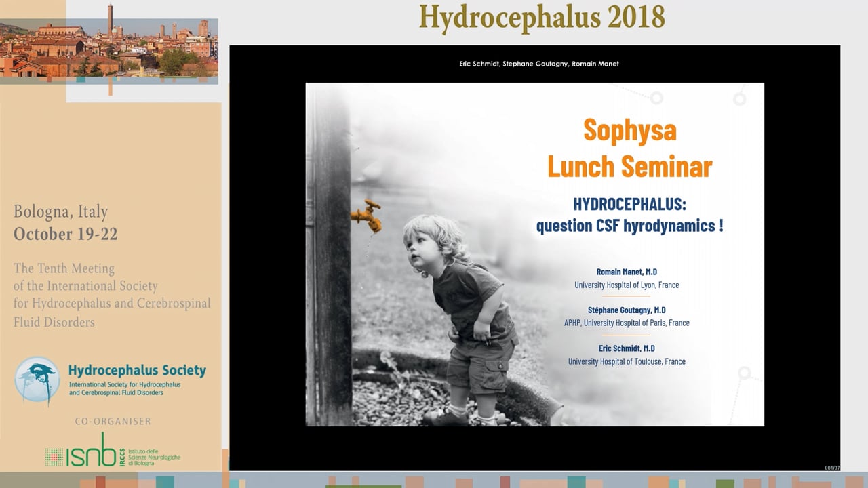Click the presenter names above the slide
This screenshot has height=488, width=868.
539,64
